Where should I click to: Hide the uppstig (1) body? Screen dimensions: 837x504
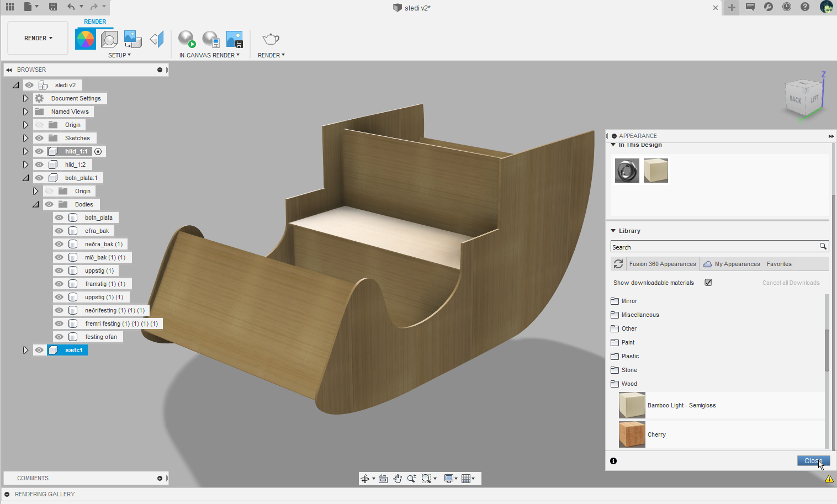(x=59, y=270)
